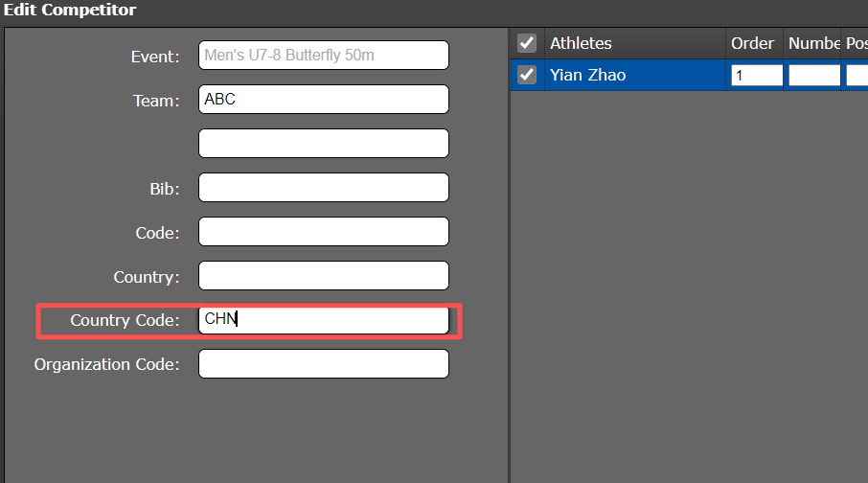The image size is (868, 483).
Task: Click the Pos field in Yian Zhao's row
Action: coord(857,76)
